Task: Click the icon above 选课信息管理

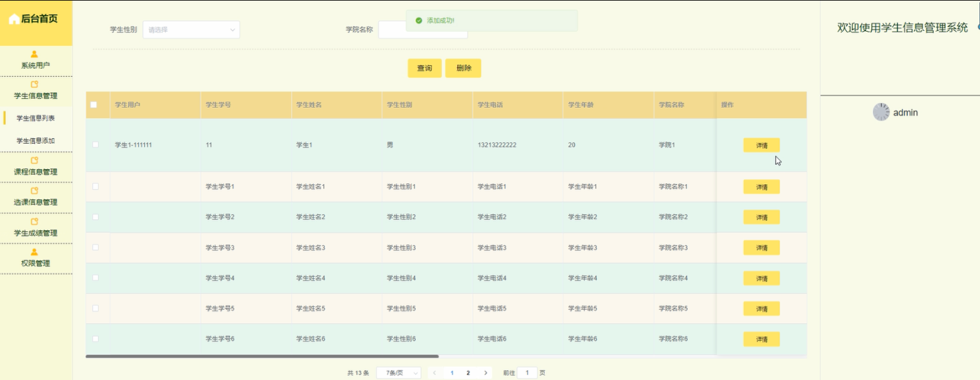Action: coord(35,191)
